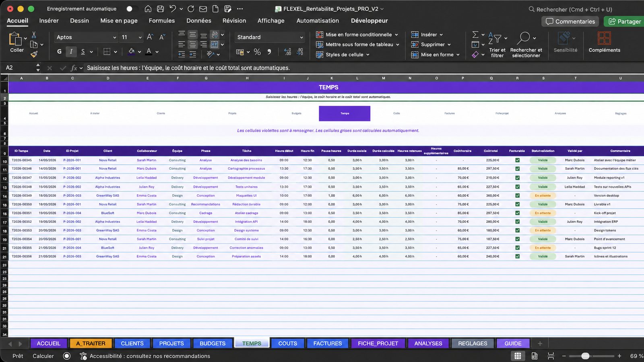The height and width of the screenshot is (362, 644).
Task: Click the Partager button
Action: (x=624, y=21)
